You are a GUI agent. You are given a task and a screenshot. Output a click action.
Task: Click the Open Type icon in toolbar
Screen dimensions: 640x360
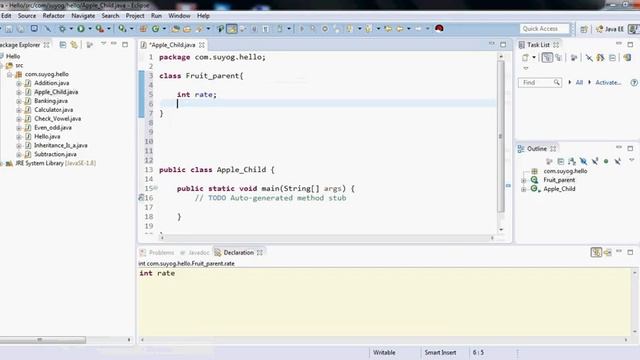click(x=176, y=29)
